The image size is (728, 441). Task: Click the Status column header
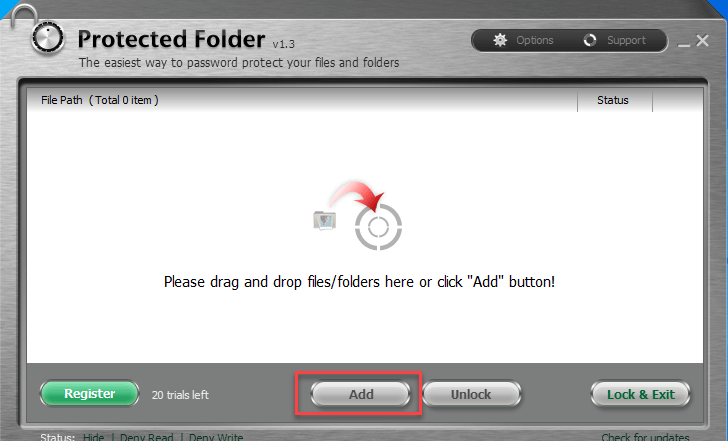coord(615,100)
